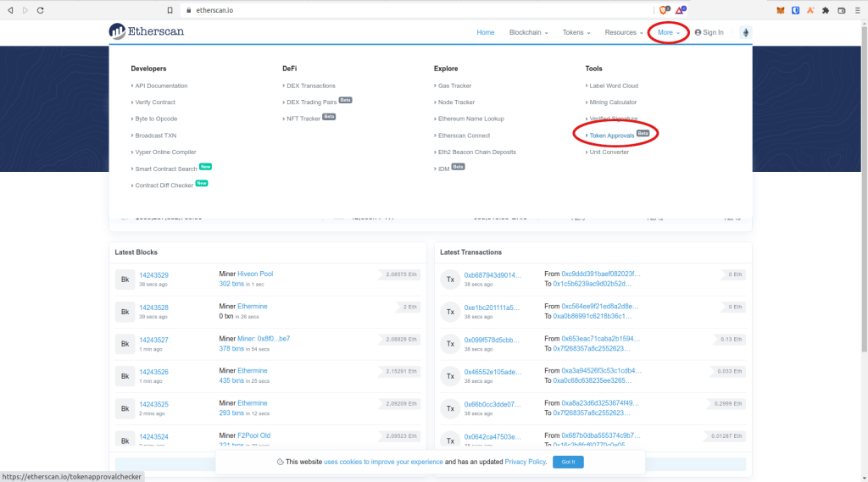Open Unit Converter

click(x=609, y=152)
